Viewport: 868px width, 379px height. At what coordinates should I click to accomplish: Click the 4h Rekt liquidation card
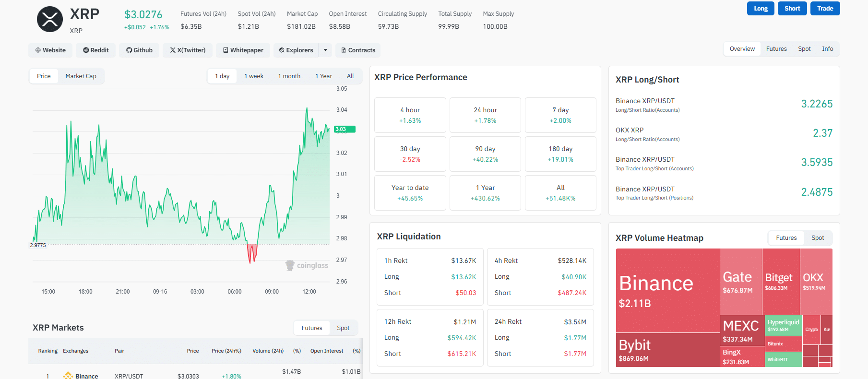tap(540, 277)
